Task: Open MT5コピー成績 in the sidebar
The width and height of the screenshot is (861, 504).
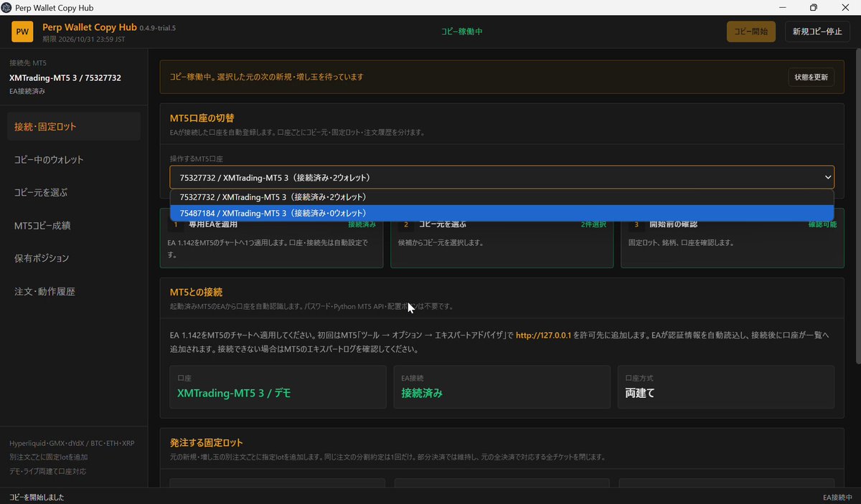Action: [74, 226]
